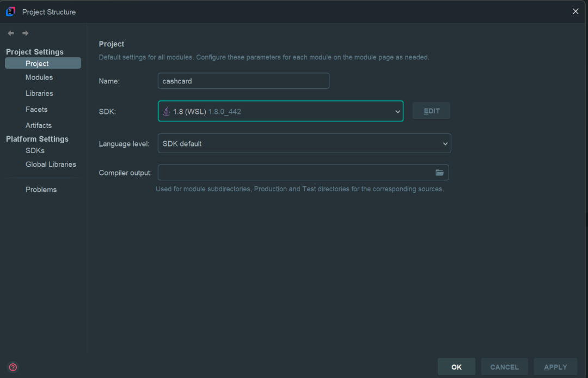Go back with the left arrow
Screen dimensions: 588x378
coord(11,33)
